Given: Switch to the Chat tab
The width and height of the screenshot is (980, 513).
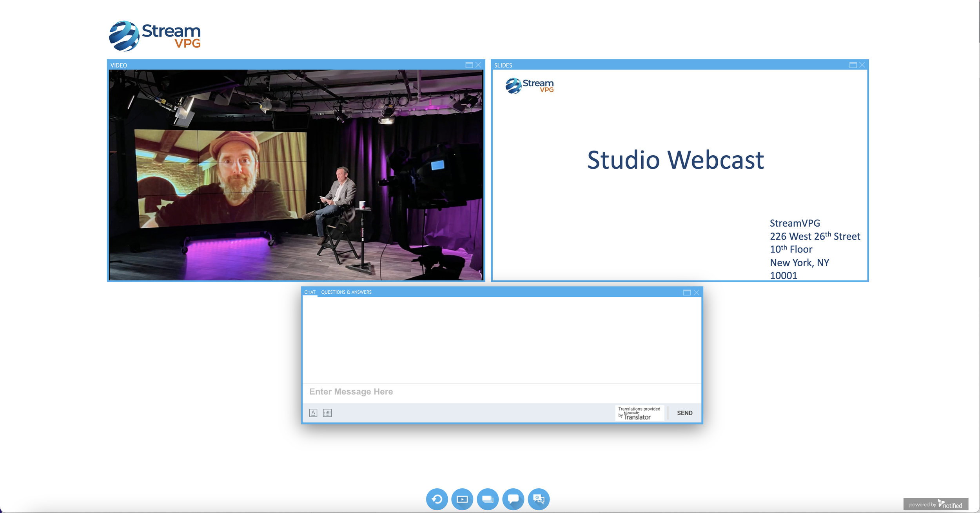Looking at the screenshot, I should [x=310, y=292].
